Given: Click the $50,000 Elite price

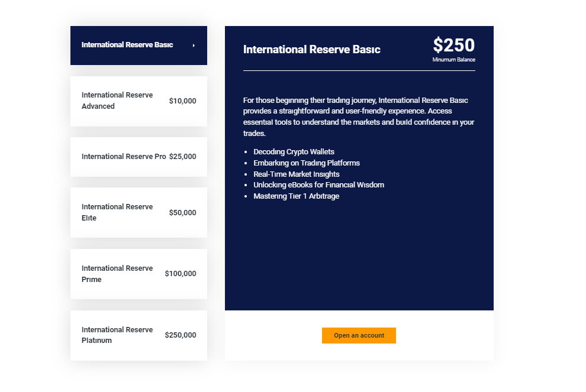Looking at the screenshot, I should point(182,212).
